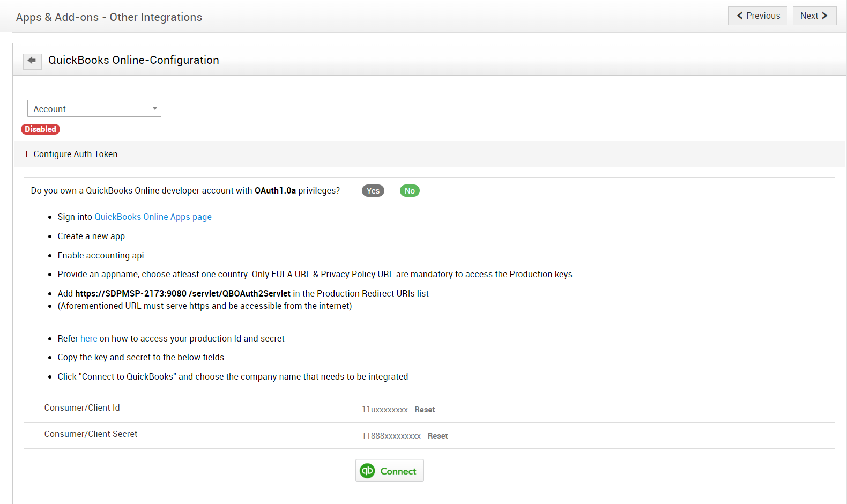Click the back arrow icon beside QuickBooks Online-Configuration
The height and width of the screenshot is (504, 847).
(32, 61)
